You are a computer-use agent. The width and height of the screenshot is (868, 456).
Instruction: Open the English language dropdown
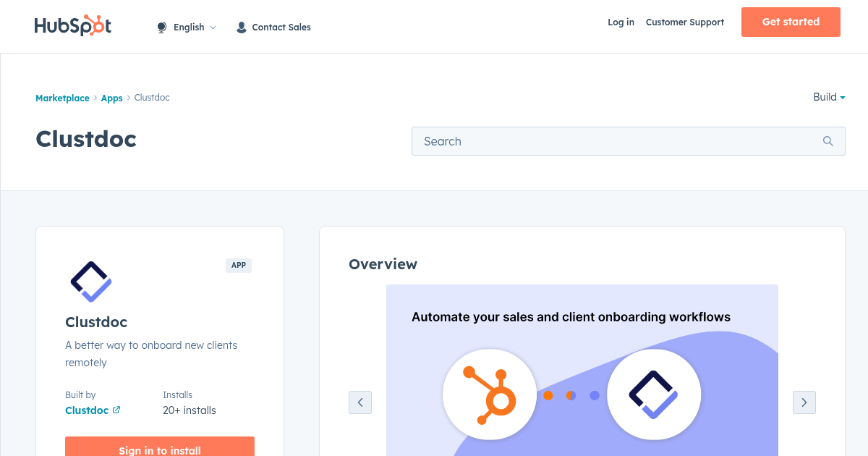pyautogui.click(x=195, y=28)
